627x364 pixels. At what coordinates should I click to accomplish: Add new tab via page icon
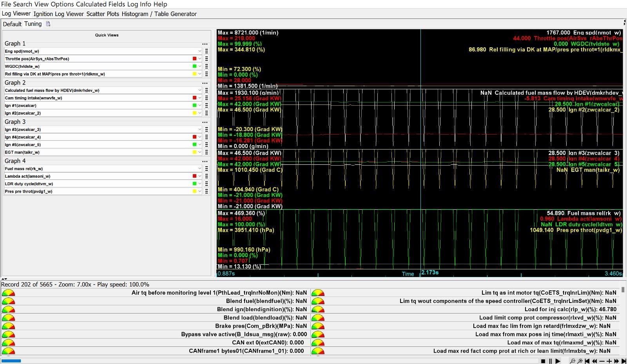48,24
